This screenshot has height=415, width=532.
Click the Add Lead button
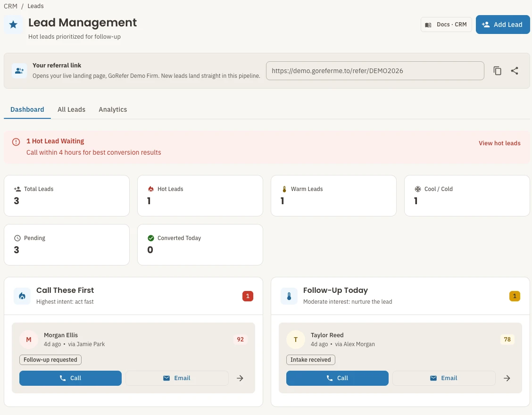[x=502, y=25]
